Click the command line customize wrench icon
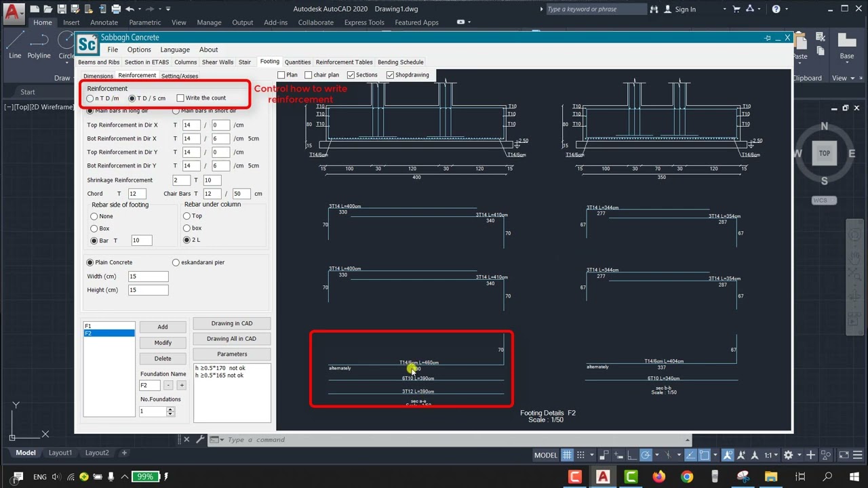 pyautogui.click(x=200, y=439)
